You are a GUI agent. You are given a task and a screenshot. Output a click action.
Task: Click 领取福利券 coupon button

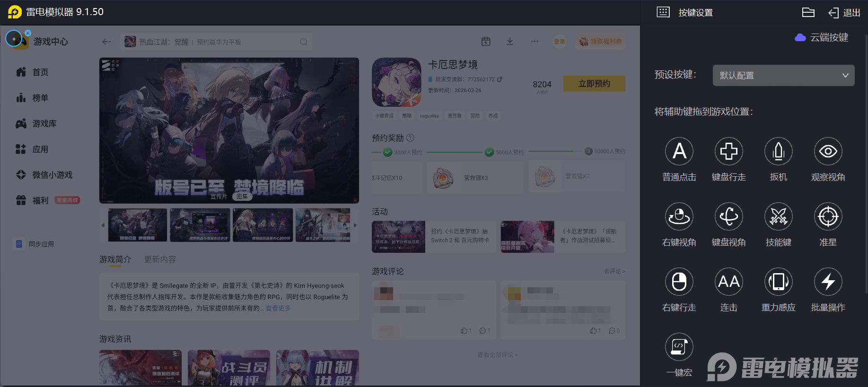[600, 42]
